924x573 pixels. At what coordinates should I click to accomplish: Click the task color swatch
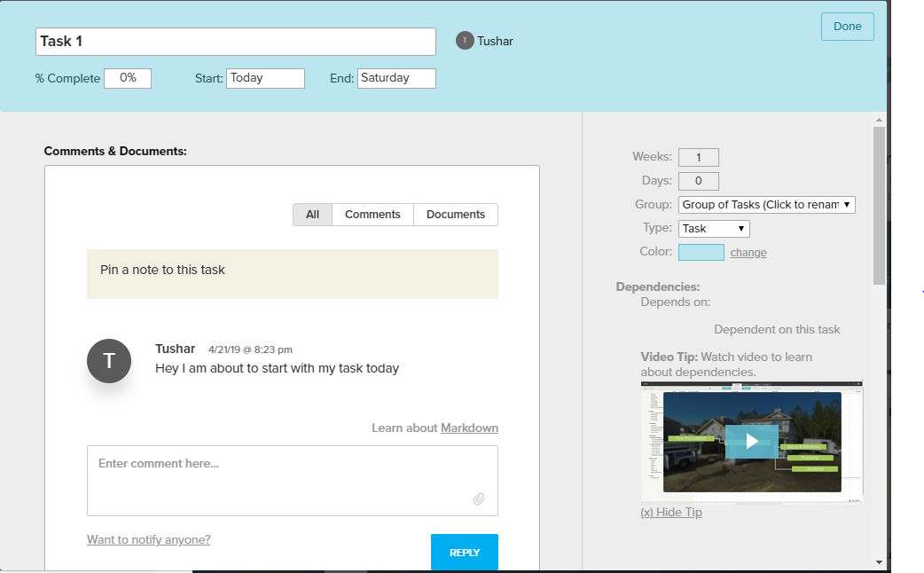701,252
